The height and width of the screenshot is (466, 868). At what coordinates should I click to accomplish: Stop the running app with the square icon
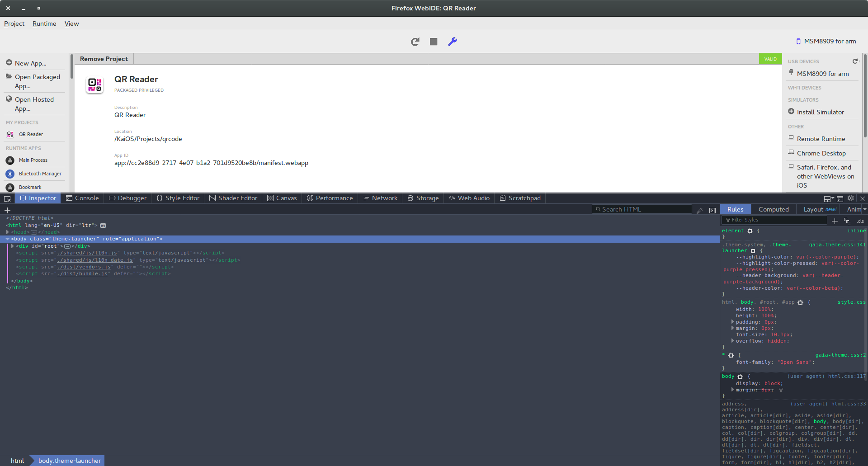tap(434, 42)
